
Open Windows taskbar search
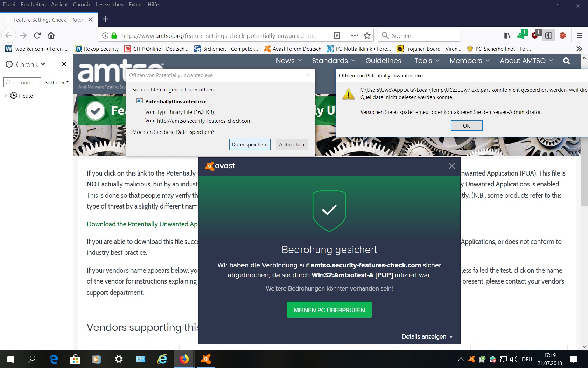(x=31, y=359)
